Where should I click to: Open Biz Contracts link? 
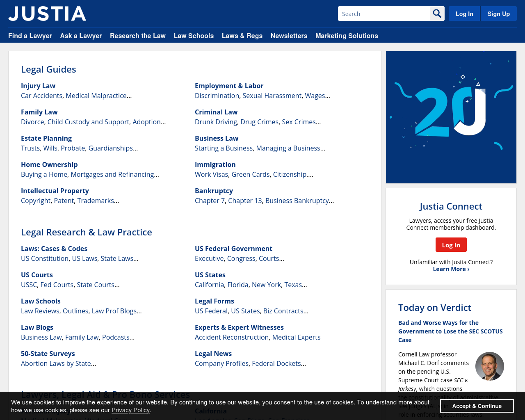[283, 311]
